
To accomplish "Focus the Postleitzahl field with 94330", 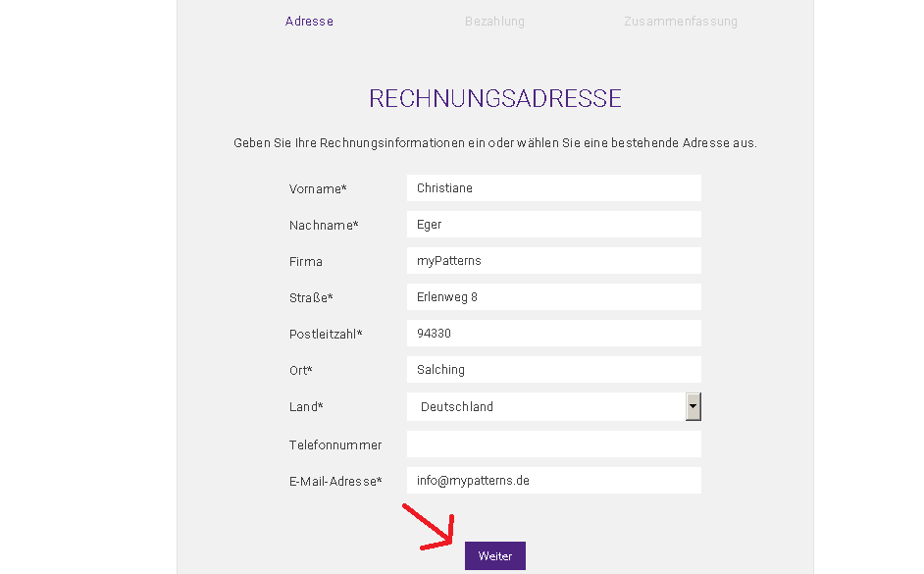I will pos(553,334).
